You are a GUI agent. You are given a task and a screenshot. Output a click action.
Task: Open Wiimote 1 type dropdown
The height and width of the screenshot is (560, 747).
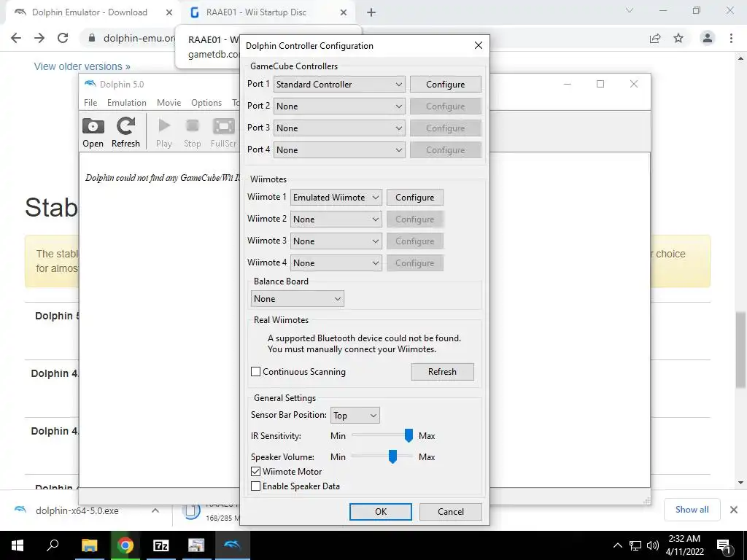(336, 197)
